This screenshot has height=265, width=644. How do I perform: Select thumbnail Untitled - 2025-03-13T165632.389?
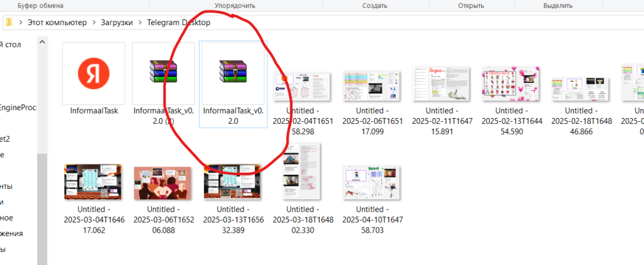(x=233, y=182)
